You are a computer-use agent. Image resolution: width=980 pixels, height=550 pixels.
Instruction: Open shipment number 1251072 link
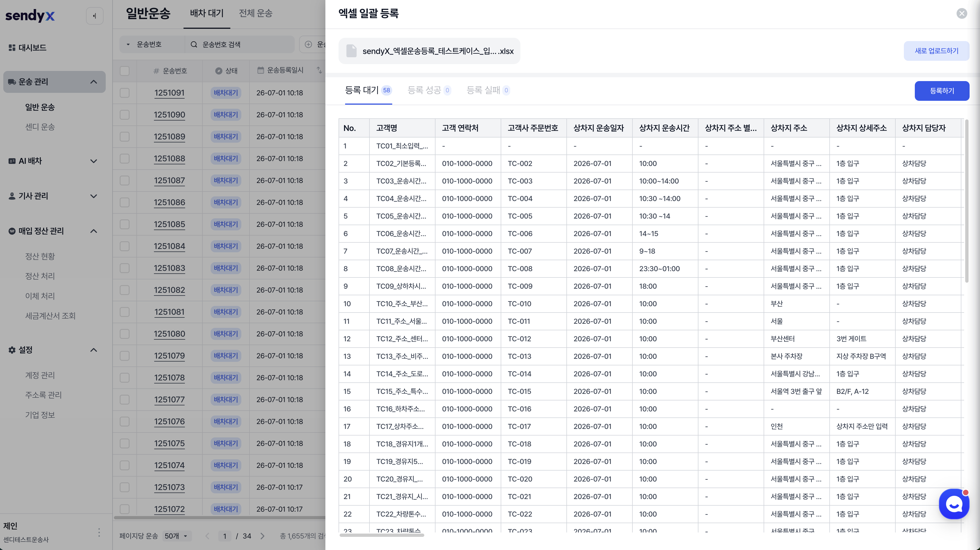[x=169, y=509]
